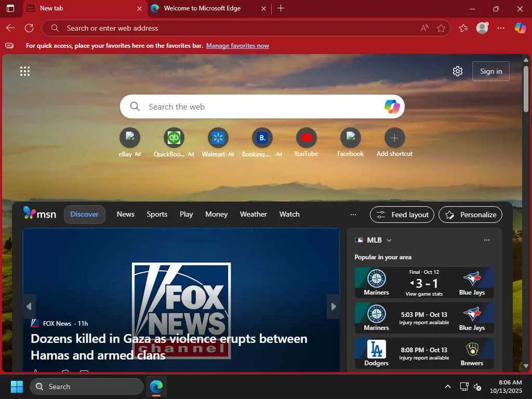Click the Add shortcut plus icon
Image resolution: width=532 pixels, height=399 pixels.
click(x=394, y=138)
